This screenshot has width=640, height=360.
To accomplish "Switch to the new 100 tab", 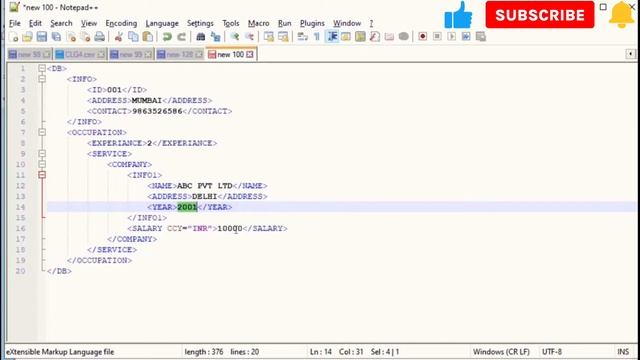I will pos(230,54).
